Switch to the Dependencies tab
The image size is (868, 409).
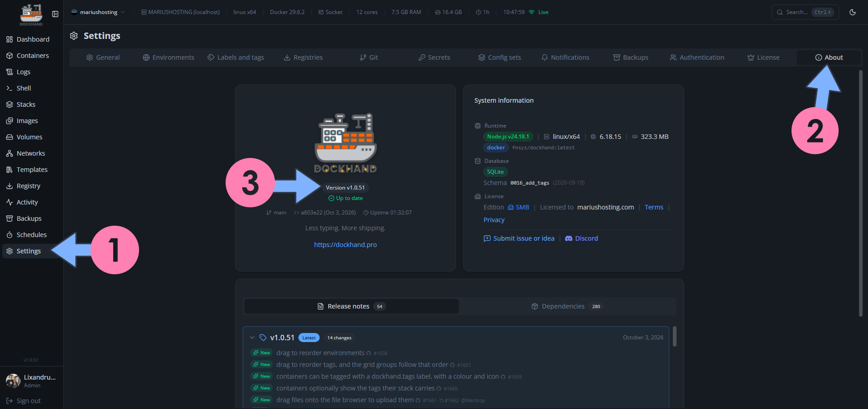point(568,306)
